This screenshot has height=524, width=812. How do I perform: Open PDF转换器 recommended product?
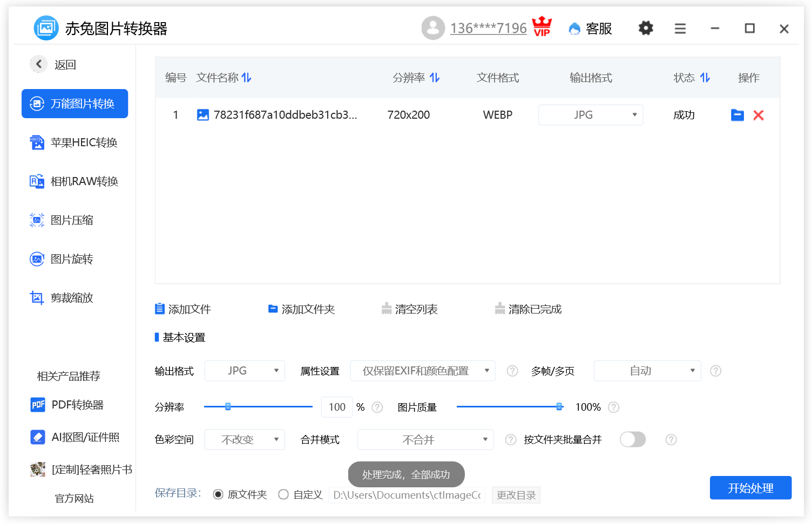click(x=67, y=405)
